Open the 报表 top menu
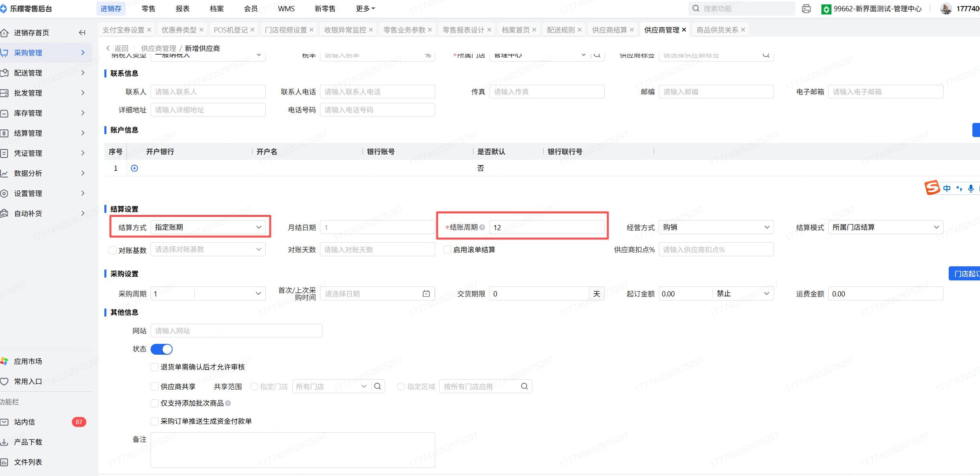The height and width of the screenshot is (476, 980). click(x=182, y=8)
